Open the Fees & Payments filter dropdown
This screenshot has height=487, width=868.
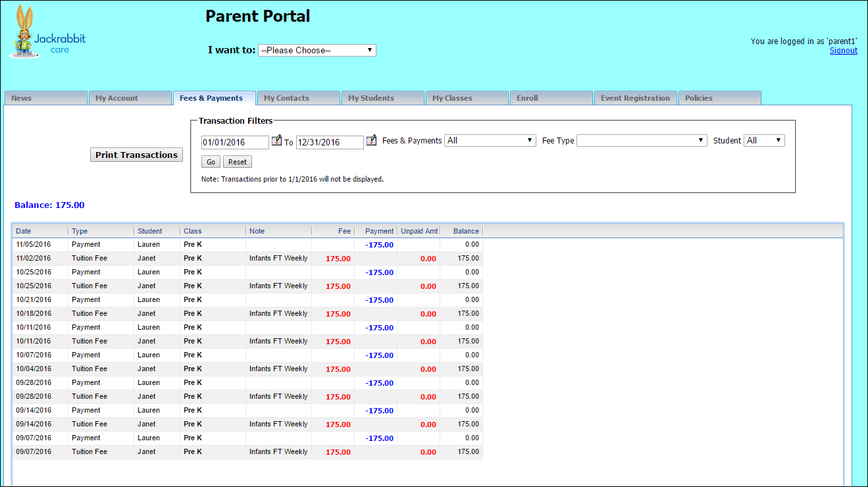490,140
